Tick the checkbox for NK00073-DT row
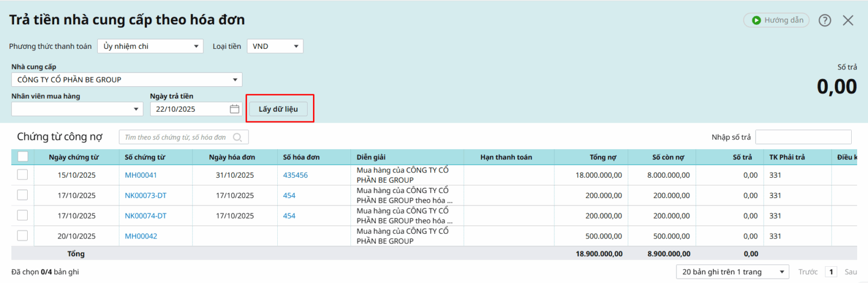 [22, 195]
